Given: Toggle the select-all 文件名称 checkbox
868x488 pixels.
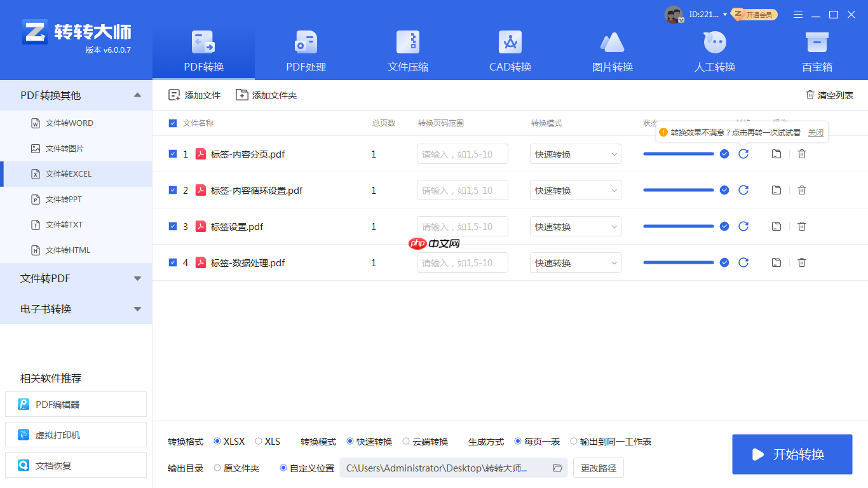Looking at the screenshot, I should pos(173,123).
